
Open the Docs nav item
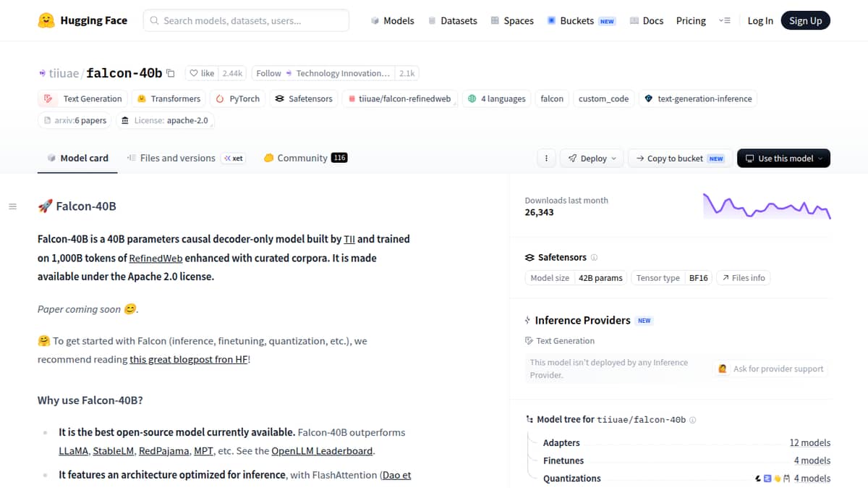(x=646, y=21)
